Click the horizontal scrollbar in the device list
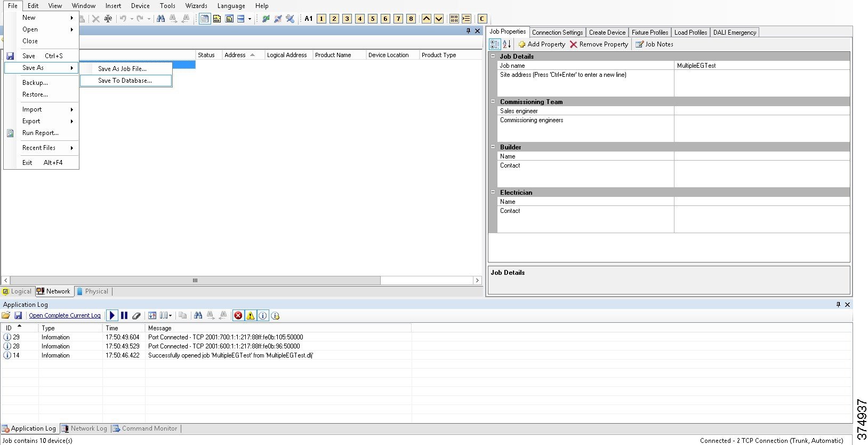Image resolution: width=868 pixels, height=445 pixels. coord(195,280)
